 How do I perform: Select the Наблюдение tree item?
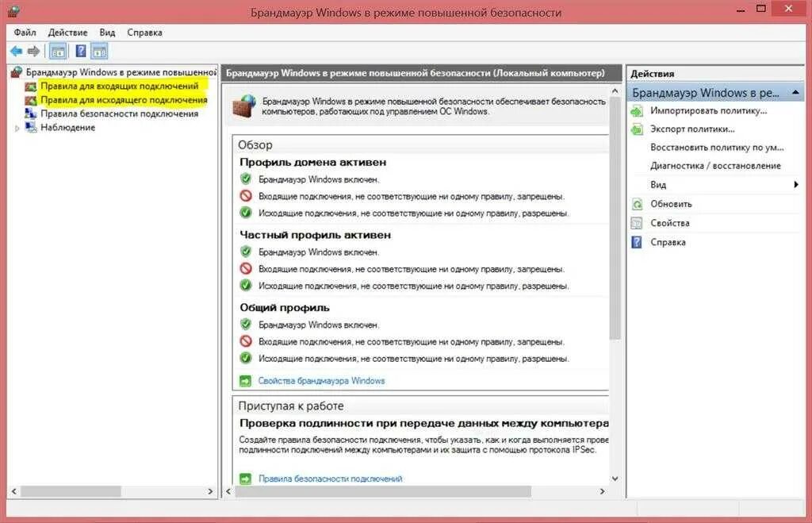tap(68, 127)
